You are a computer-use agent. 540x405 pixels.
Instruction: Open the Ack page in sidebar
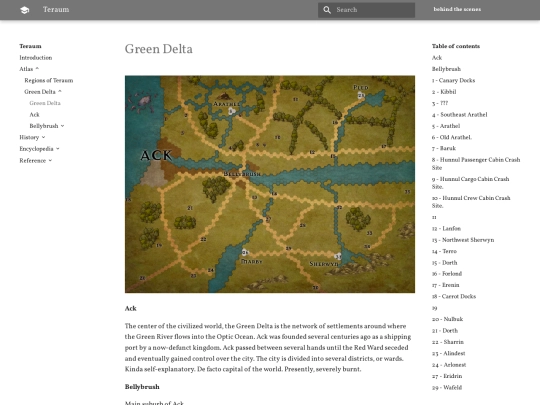(34, 115)
